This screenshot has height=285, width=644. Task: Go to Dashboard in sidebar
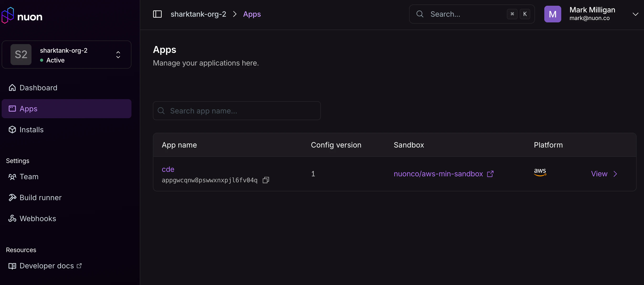67,88
